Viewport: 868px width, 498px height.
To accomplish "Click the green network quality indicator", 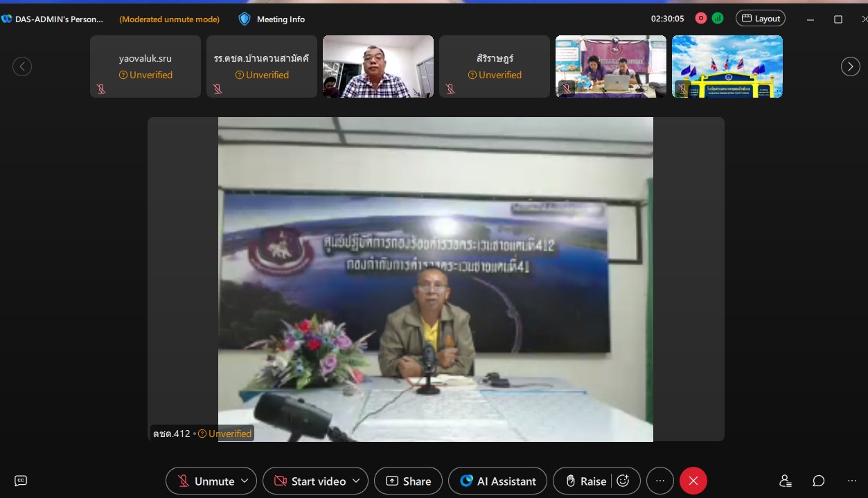I will point(718,19).
